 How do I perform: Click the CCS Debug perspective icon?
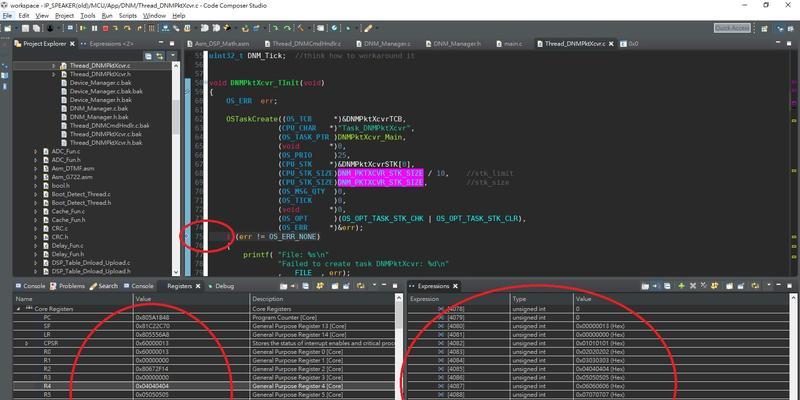780,29
